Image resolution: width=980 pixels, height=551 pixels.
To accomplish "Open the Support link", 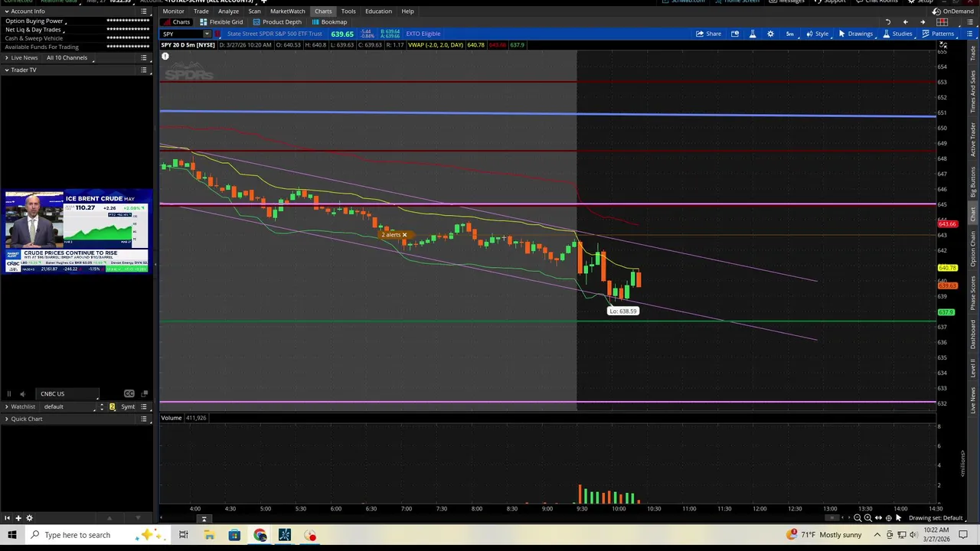I will (x=831, y=2).
